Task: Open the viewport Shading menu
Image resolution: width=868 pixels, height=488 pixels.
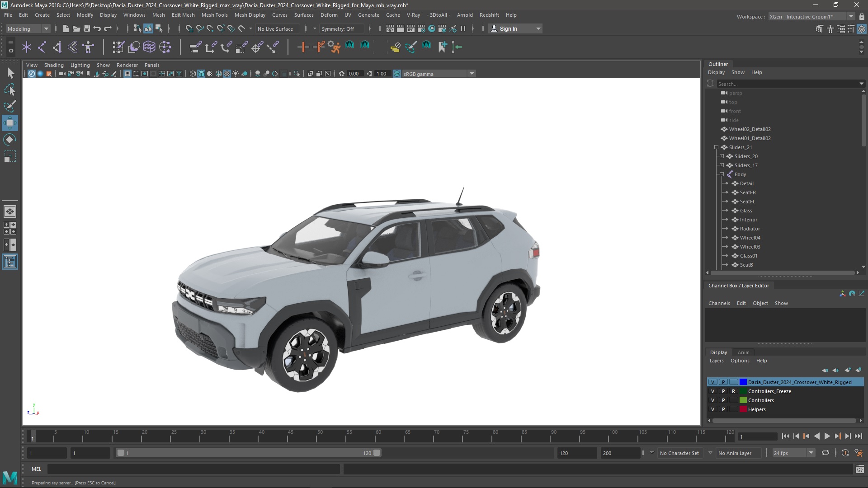Action: (x=54, y=65)
